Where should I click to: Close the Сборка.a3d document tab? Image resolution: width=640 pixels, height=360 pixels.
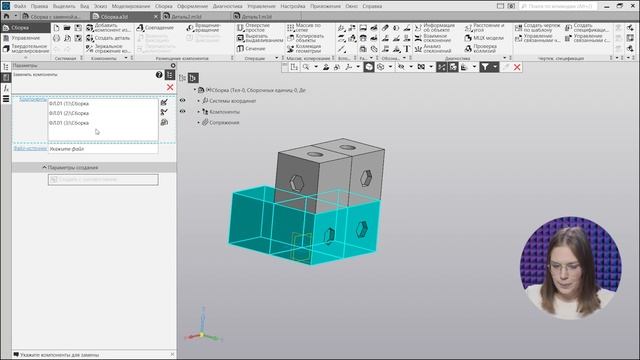tap(156, 16)
